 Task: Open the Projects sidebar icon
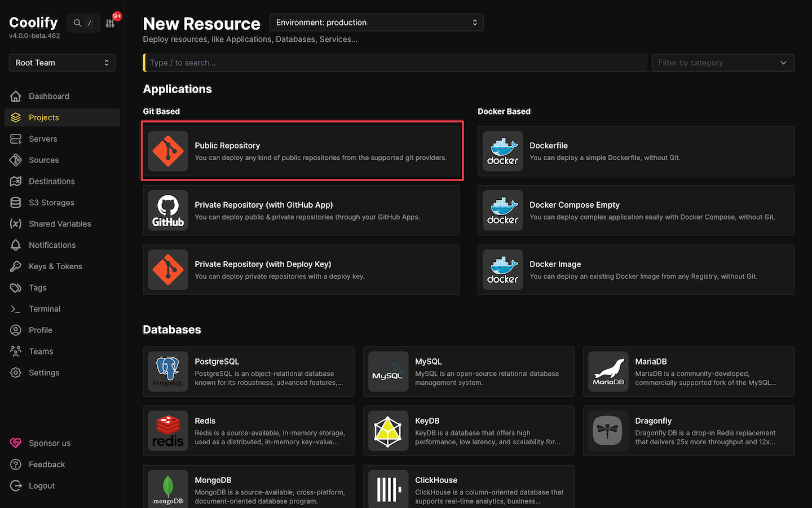pyautogui.click(x=16, y=117)
